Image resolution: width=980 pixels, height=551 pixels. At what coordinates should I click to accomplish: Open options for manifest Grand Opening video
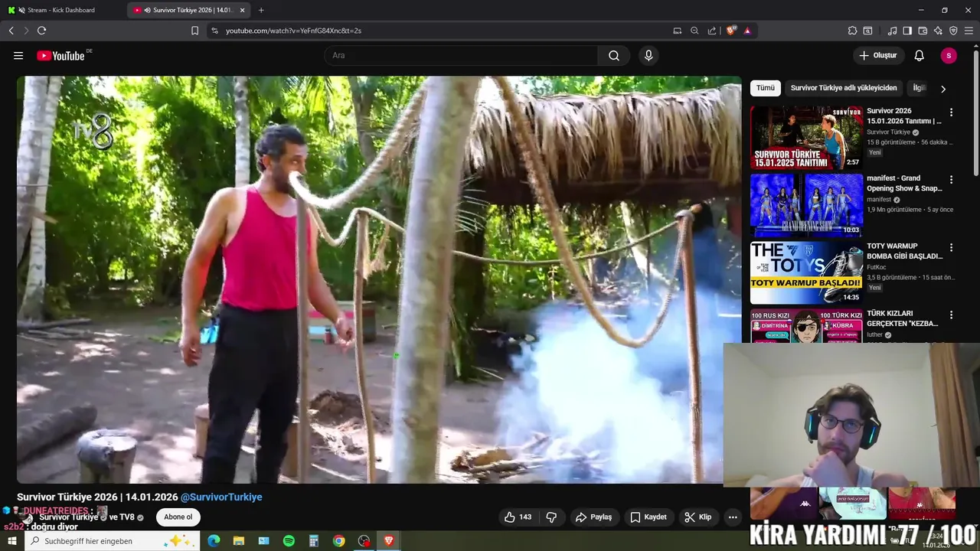click(x=952, y=180)
